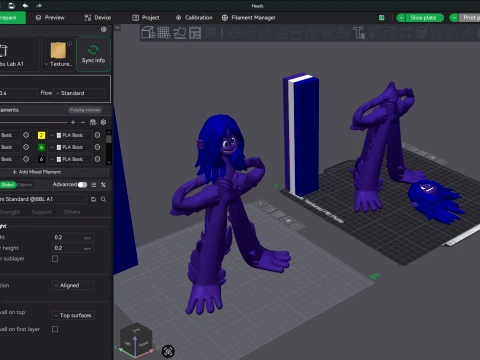Click the filament settings gear icon

[104, 122]
